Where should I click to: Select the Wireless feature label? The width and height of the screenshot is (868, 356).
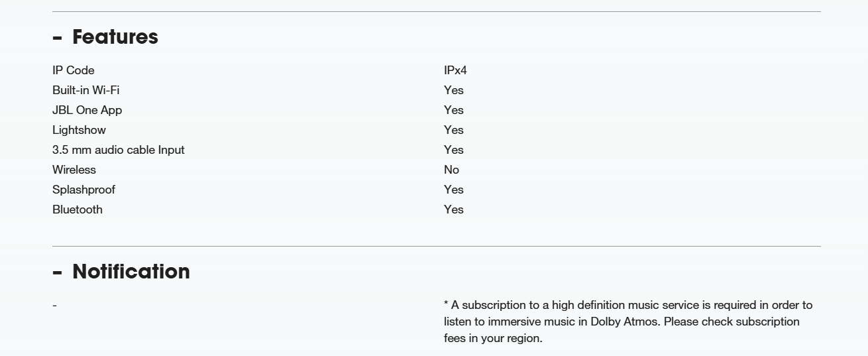pyautogui.click(x=74, y=170)
